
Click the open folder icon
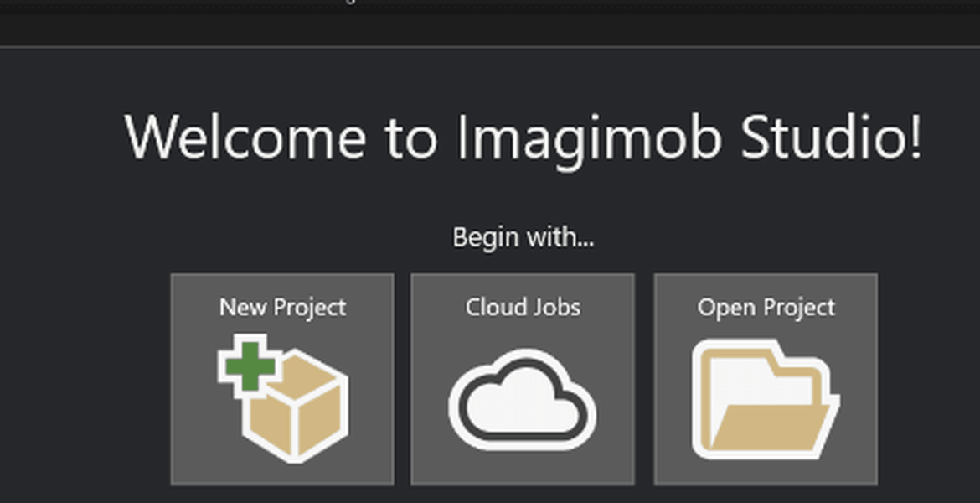point(765,399)
